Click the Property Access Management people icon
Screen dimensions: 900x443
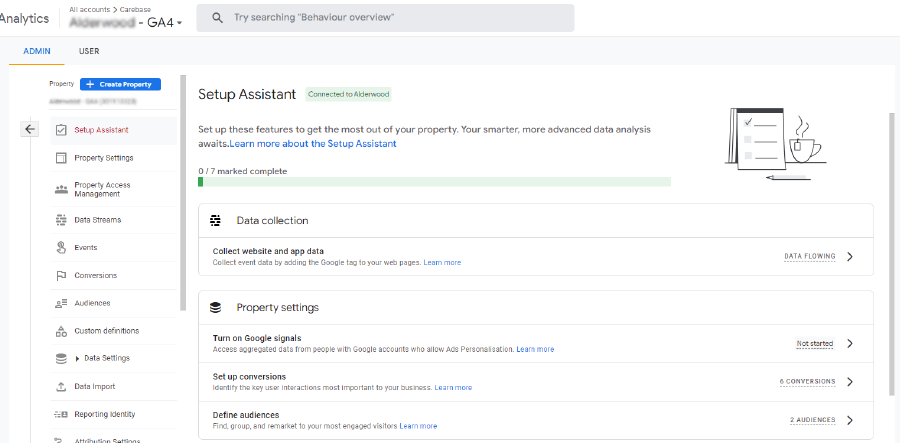coord(61,189)
